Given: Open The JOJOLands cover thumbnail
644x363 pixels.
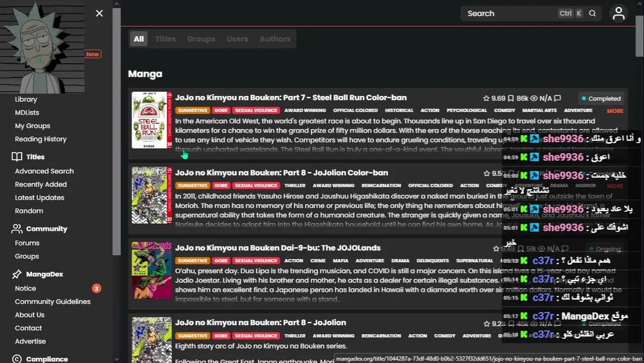Looking at the screenshot, I should [x=152, y=271].
